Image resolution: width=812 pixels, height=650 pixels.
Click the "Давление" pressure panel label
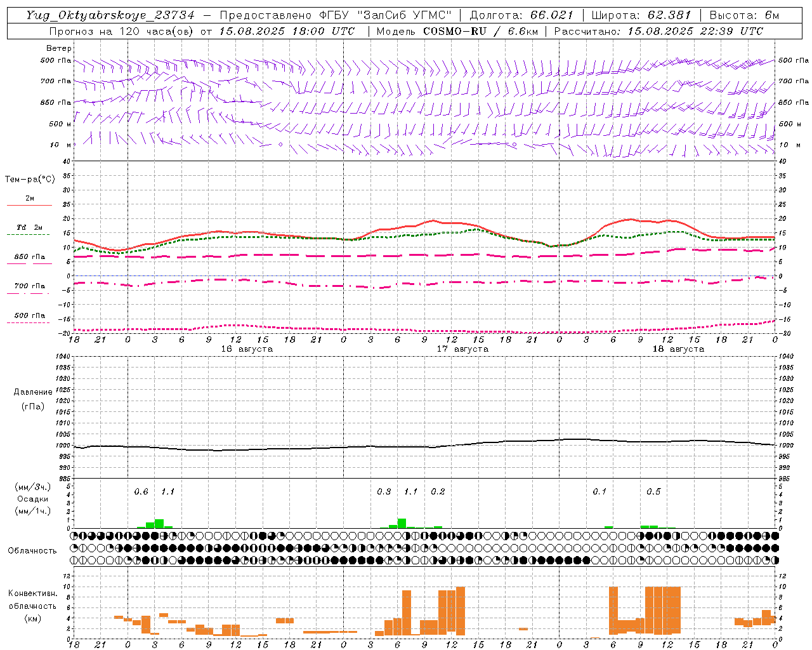click(33, 392)
